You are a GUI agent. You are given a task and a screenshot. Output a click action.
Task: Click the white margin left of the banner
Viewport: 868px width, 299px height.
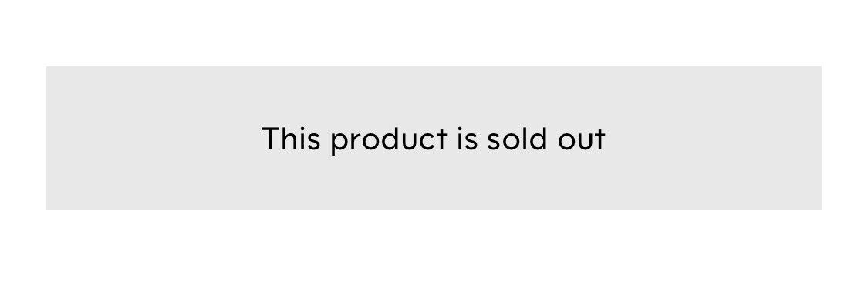pyautogui.click(x=22, y=138)
